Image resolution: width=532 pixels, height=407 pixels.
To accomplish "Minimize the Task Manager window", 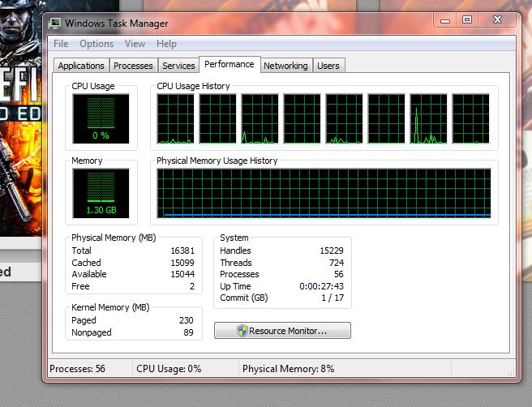I will (x=445, y=20).
